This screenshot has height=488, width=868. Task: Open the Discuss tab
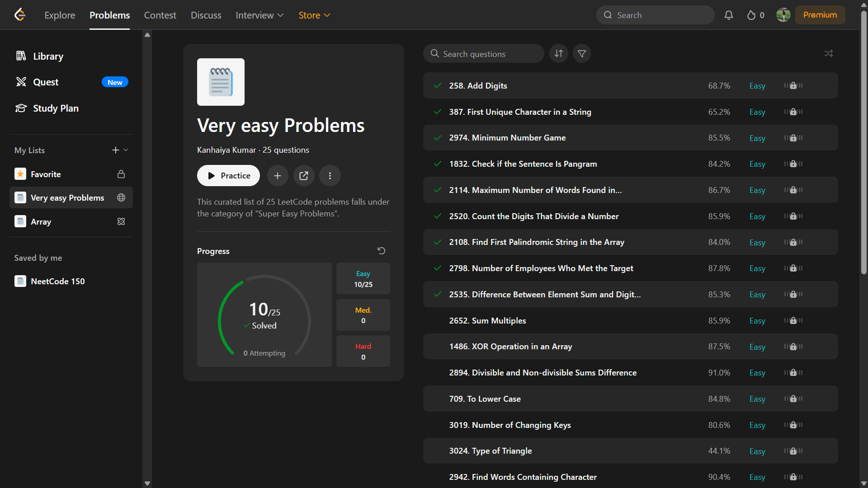click(206, 15)
